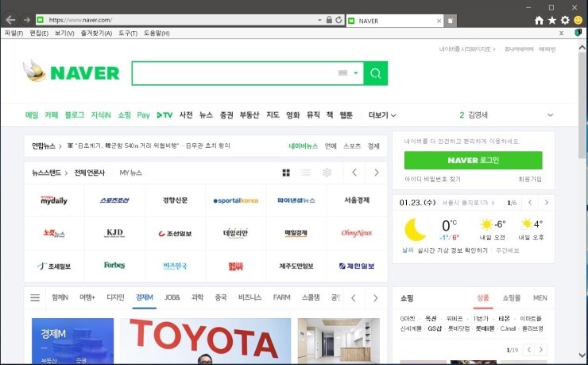Show next weather card arrow
Screen dimensions: 588x365
547,203
